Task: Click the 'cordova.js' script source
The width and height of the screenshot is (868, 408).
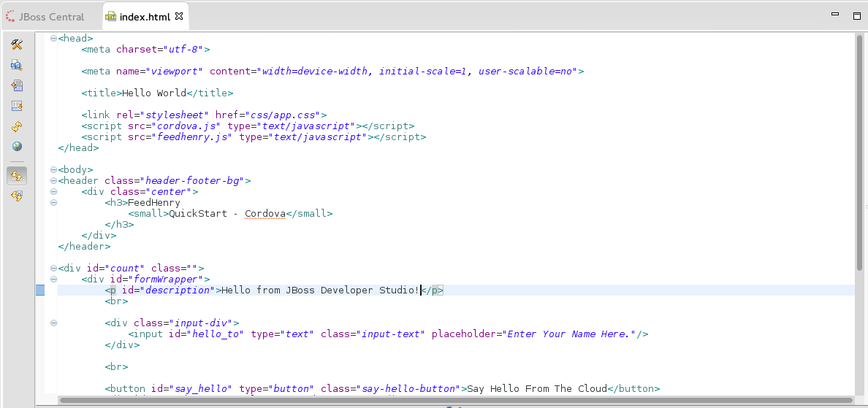Action: (x=186, y=126)
